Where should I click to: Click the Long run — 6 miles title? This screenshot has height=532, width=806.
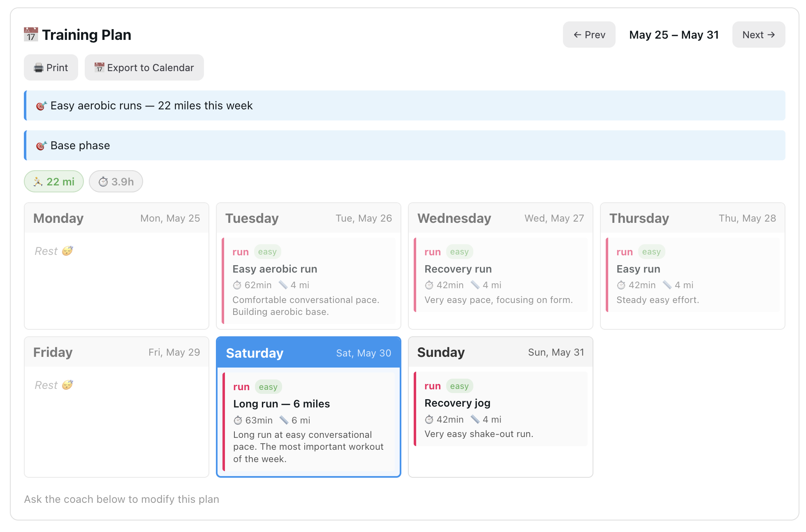coord(281,404)
